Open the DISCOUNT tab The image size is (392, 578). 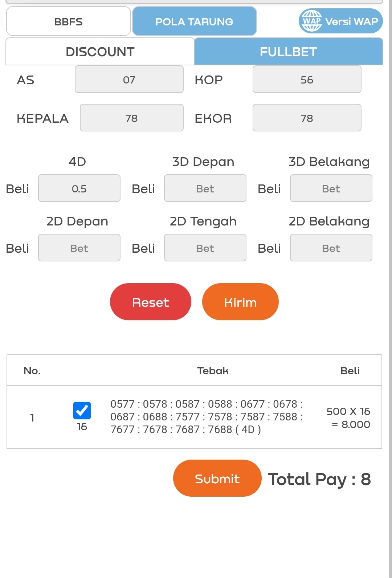click(100, 52)
